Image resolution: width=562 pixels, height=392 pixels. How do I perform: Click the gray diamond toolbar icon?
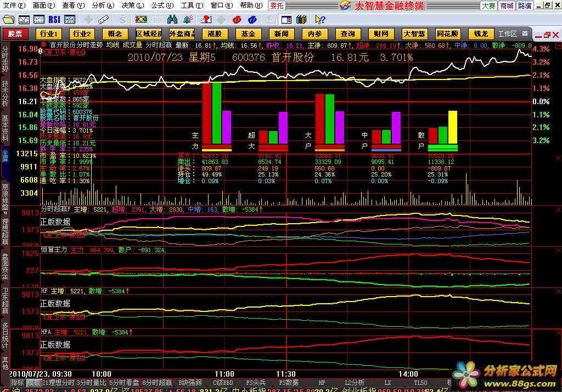tap(222, 19)
